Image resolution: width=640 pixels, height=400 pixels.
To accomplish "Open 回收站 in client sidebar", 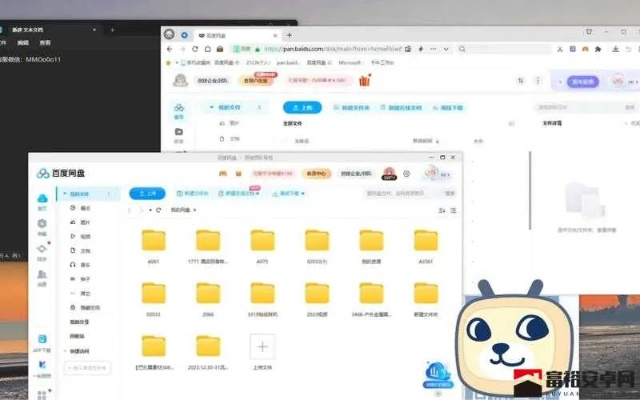I will coord(77,336).
